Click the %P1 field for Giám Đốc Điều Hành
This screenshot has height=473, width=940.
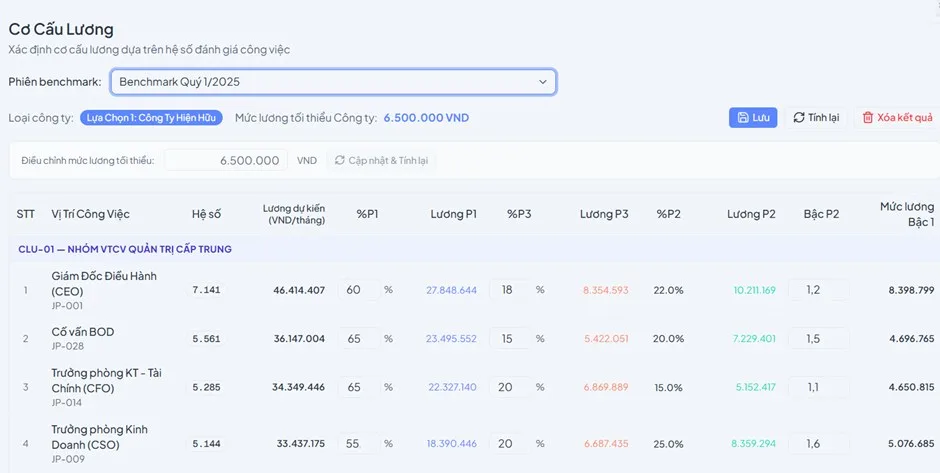[x=358, y=290]
